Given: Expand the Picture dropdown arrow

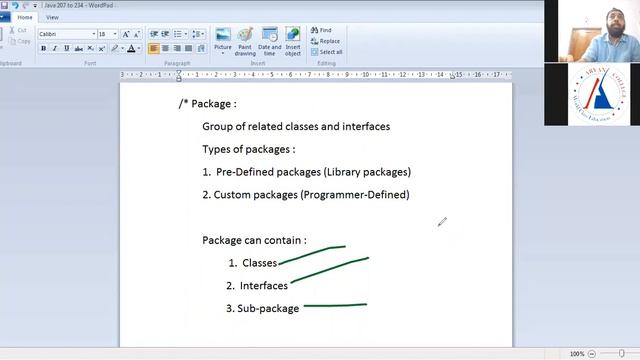Looking at the screenshot, I should click(x=223, y=53).
